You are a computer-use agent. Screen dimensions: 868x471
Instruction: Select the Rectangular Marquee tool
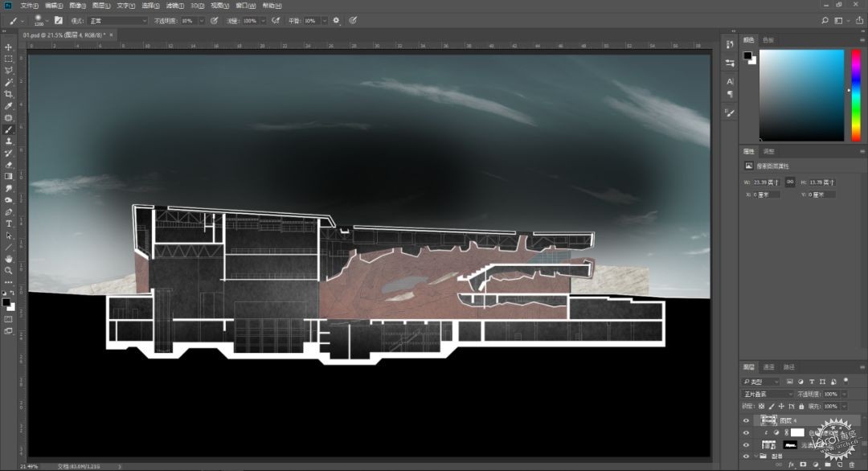(8, 59)
